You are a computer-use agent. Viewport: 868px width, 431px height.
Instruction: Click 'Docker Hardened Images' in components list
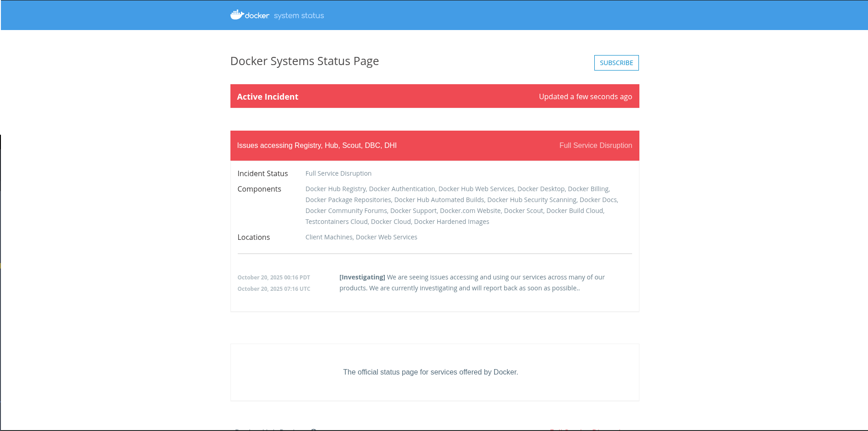(451, 222)
